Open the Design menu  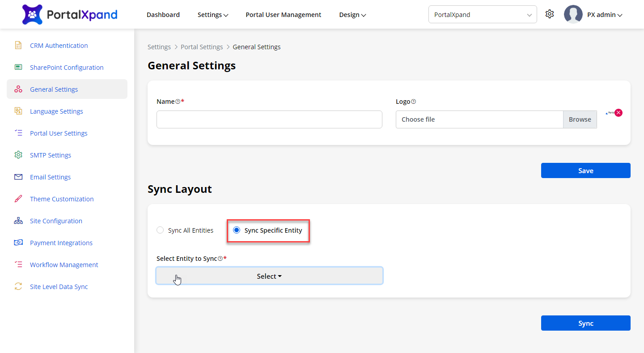click(x=352, y=15)
